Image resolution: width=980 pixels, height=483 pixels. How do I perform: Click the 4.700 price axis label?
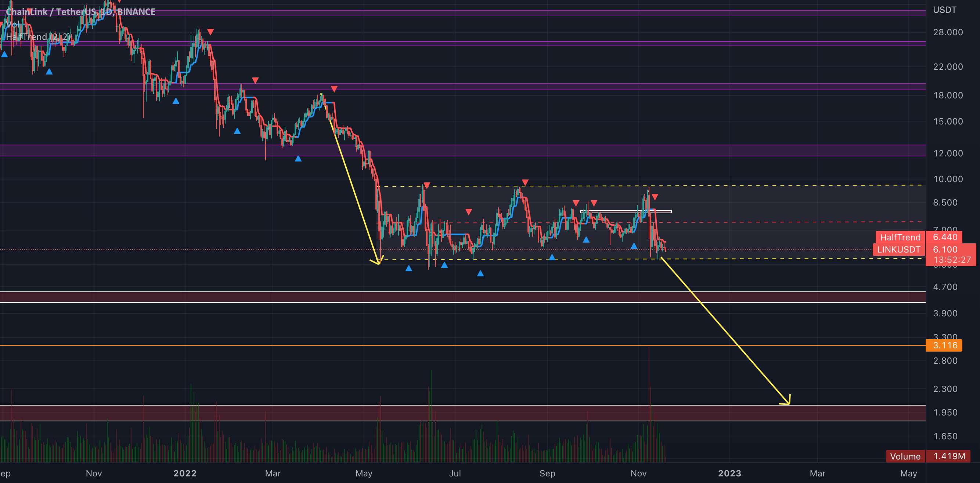(x=945, y=287)
